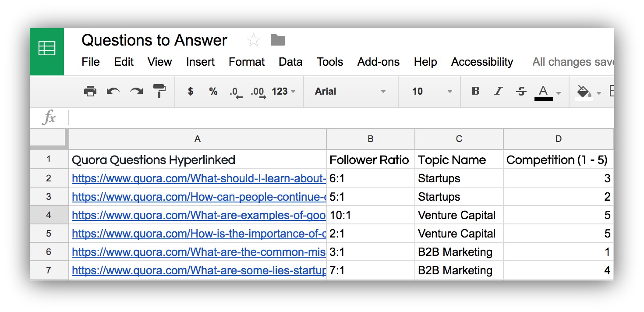This screenshot has height=312, width=644.
Task: Open the Insert menu
Action: [x=200, y=62]
